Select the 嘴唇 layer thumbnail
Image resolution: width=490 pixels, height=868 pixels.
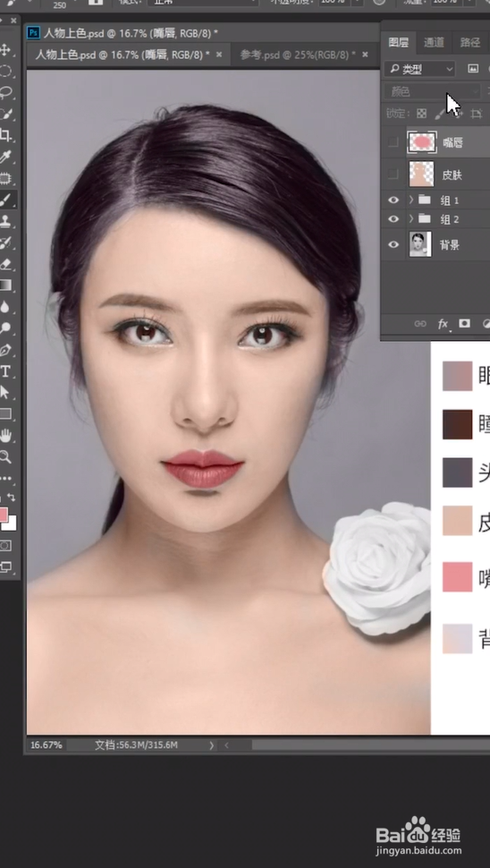(x=422, y=143)
